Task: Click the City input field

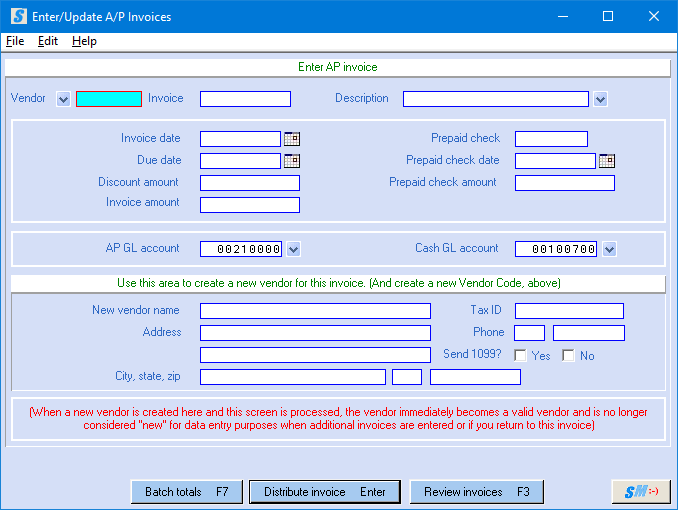Action: tap(293, 377)
